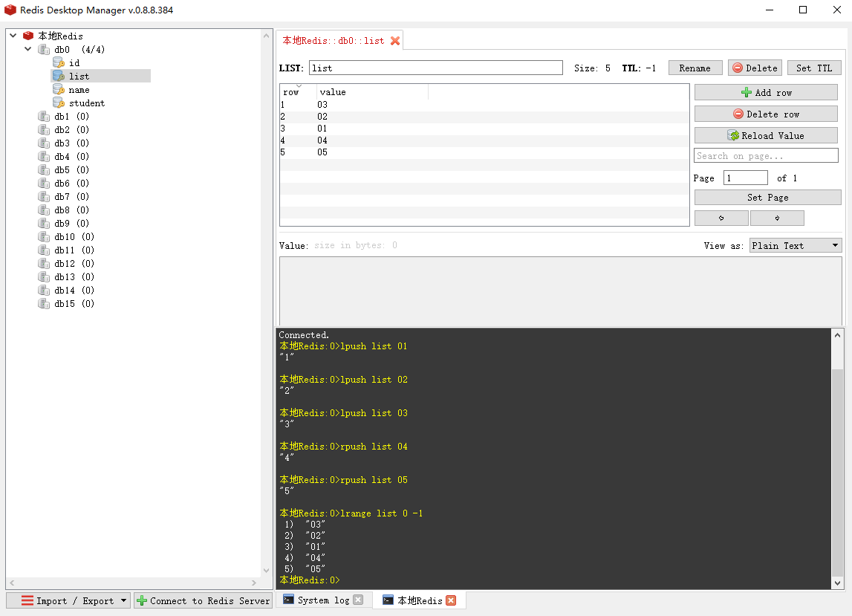Image resolution: width=852 pixels, height=616 pixels.
Task: Add a row to the list
Action: coord(766,92)
